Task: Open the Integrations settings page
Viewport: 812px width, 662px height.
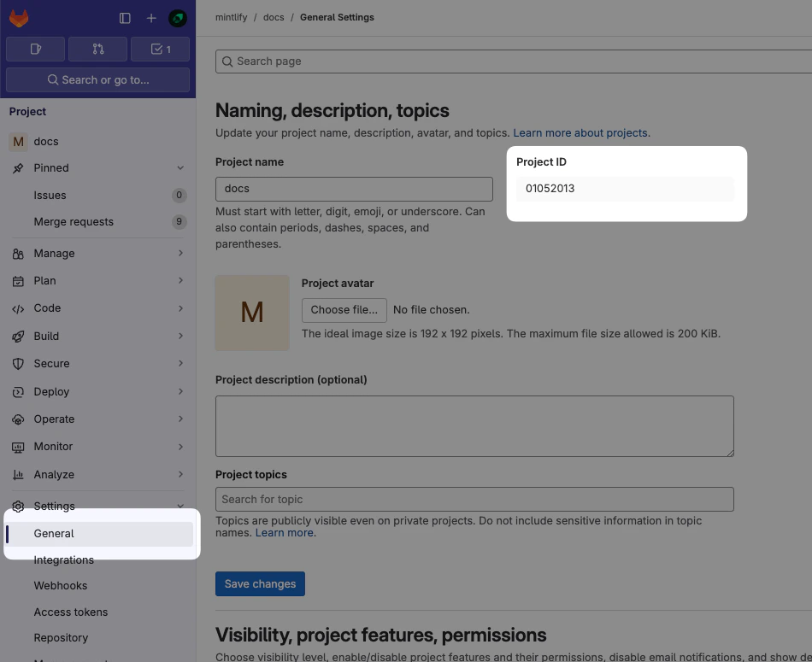Action: pos(63,559)
